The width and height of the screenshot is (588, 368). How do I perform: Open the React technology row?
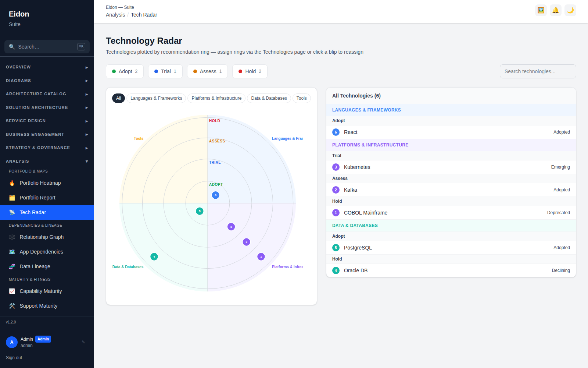click(x=451, y=132)
